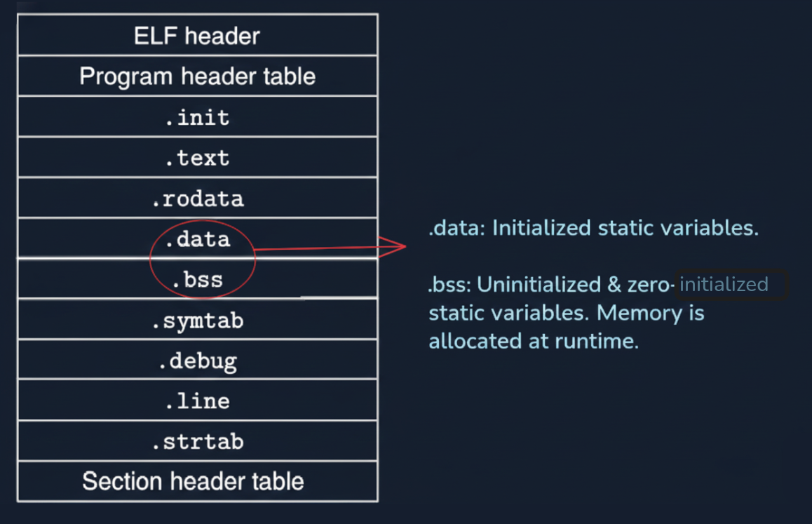812x524 pixels.
Task: Click the circled .bss section label
Action: (198, 280)
